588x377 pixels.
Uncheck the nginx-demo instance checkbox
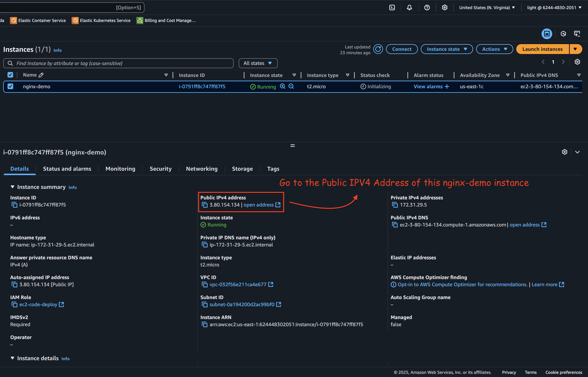point(10,86)
